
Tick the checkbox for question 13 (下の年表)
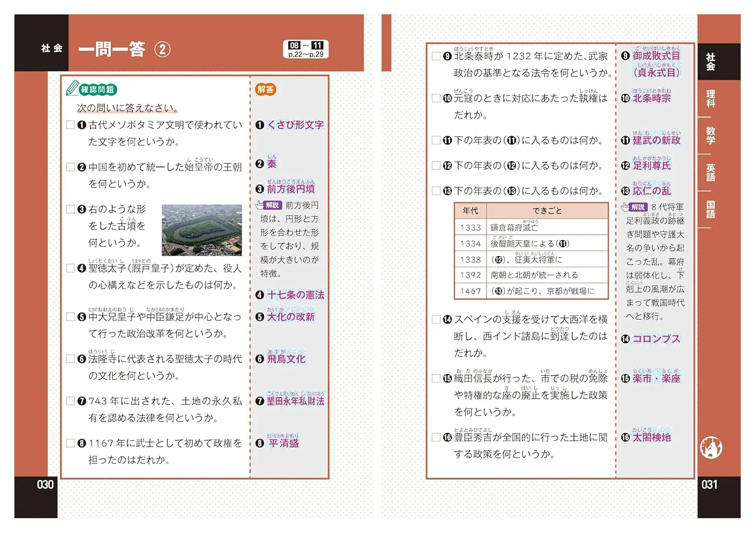click(436, 191)
